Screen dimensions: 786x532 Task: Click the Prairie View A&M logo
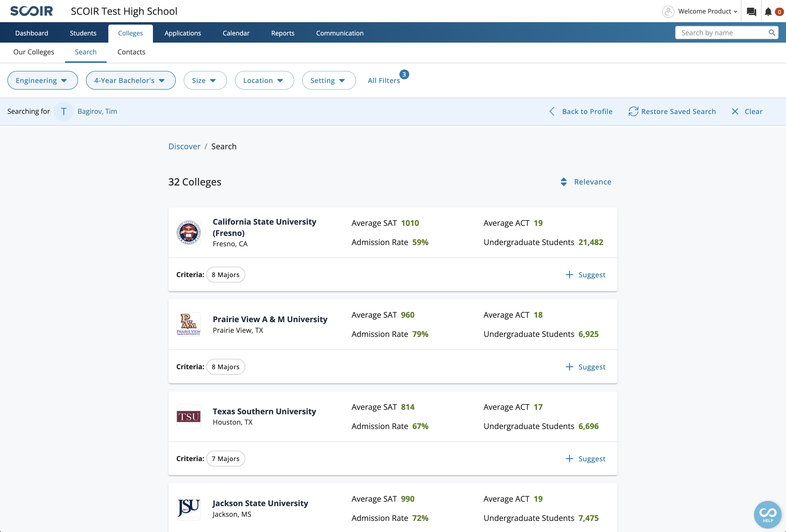tap(188, 324)
